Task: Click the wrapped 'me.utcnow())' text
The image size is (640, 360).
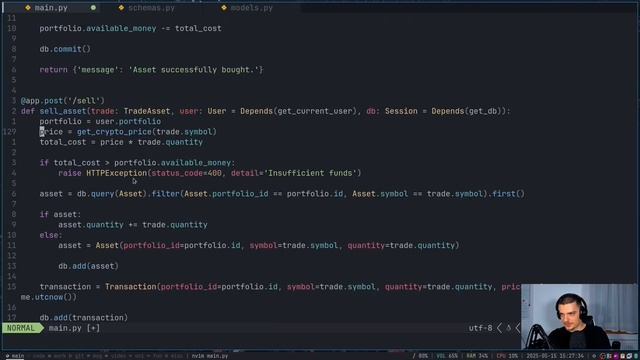Action: pyautogui.click(x=49, y=297)
